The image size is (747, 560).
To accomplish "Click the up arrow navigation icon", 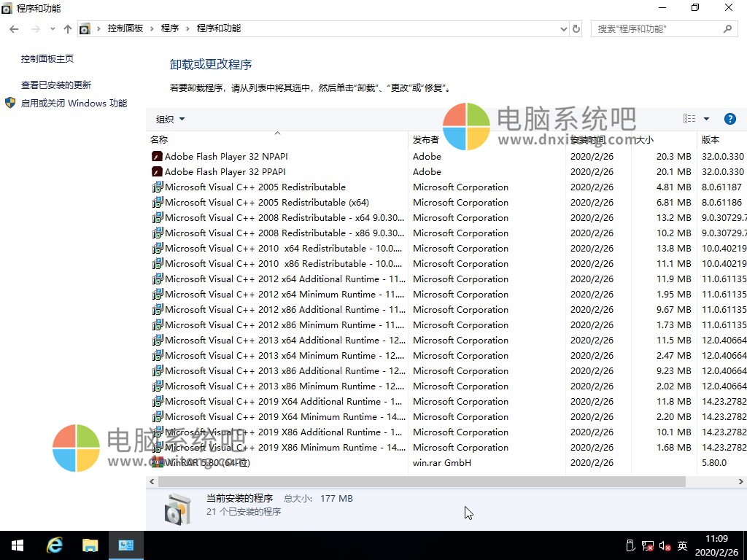I will (67, 28).
